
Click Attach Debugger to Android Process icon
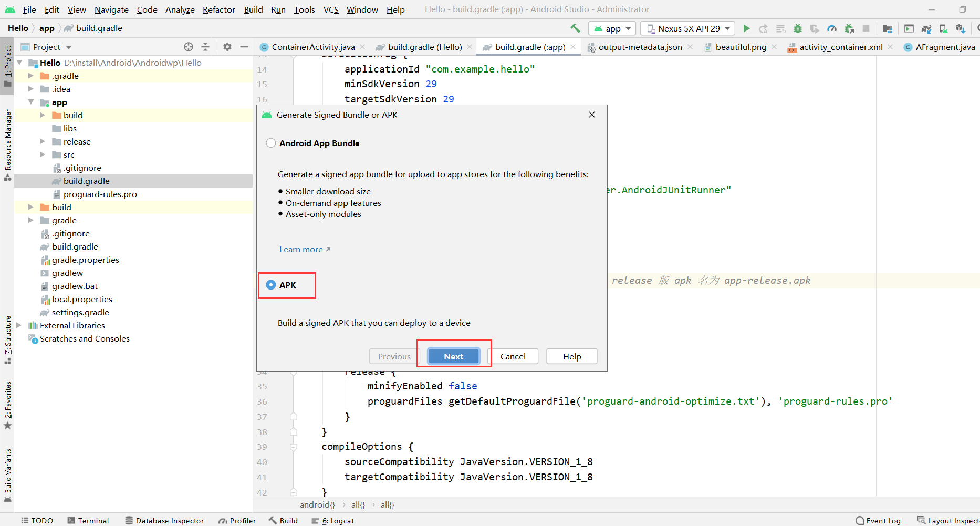tap(849, 28)
